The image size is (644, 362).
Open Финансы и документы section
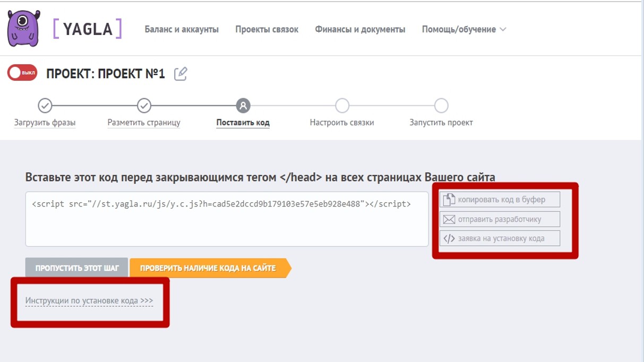(360, 30)
